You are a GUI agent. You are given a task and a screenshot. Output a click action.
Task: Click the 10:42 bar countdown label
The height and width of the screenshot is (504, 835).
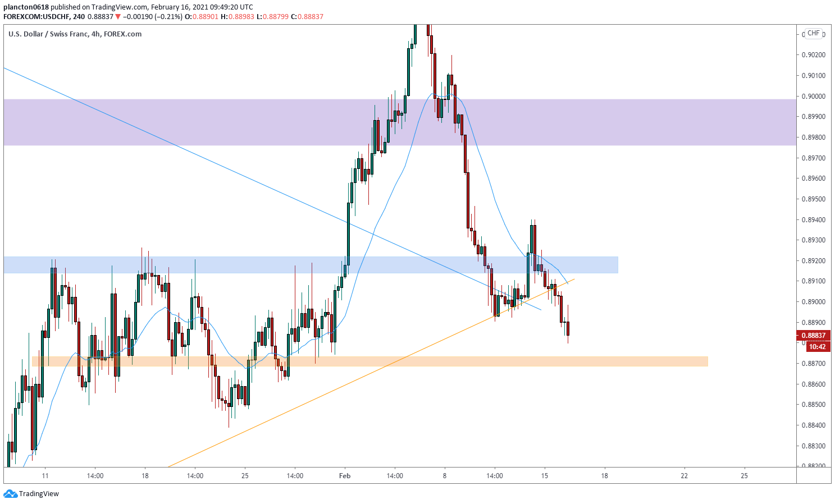[818, 347]
